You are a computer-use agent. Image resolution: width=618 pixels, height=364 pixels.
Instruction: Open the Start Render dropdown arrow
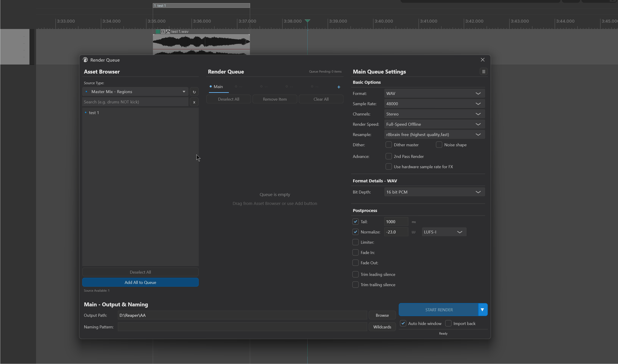(483, 310)
